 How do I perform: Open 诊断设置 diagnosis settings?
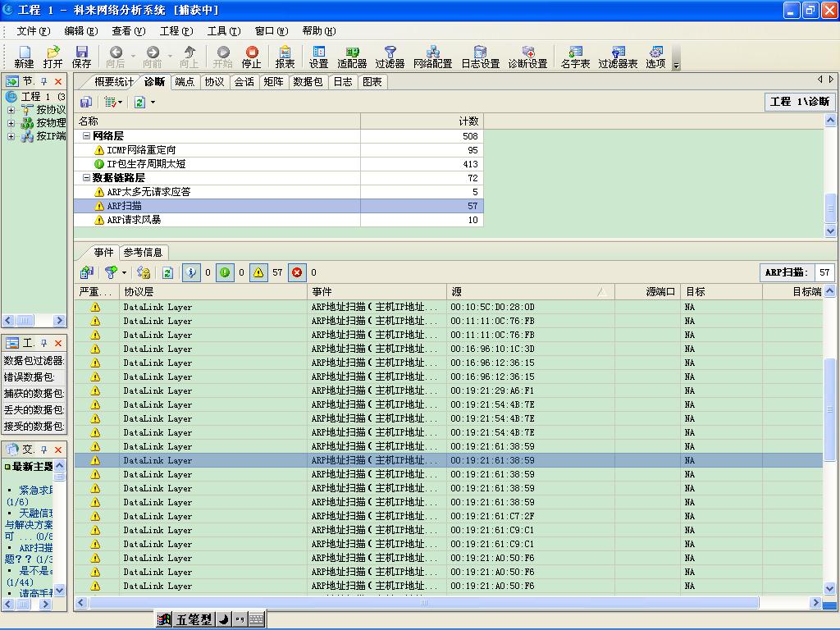tap(527, 57)
